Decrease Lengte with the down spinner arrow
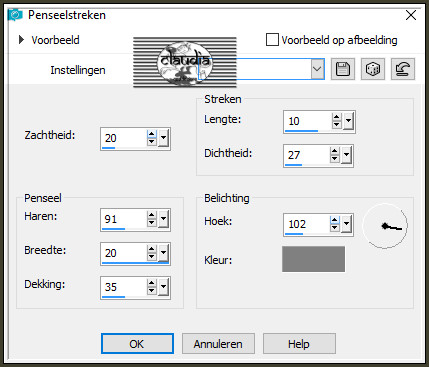 [336, 125]
